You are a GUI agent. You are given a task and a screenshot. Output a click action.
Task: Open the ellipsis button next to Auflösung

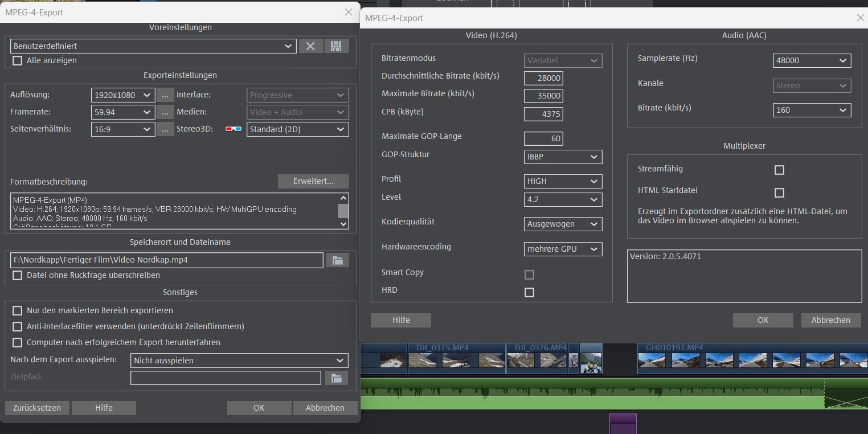tap(165, 95)
